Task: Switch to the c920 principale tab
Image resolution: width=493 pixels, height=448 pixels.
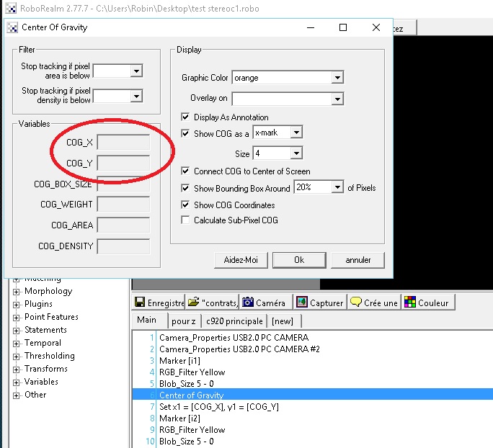Action: point(234,321)
